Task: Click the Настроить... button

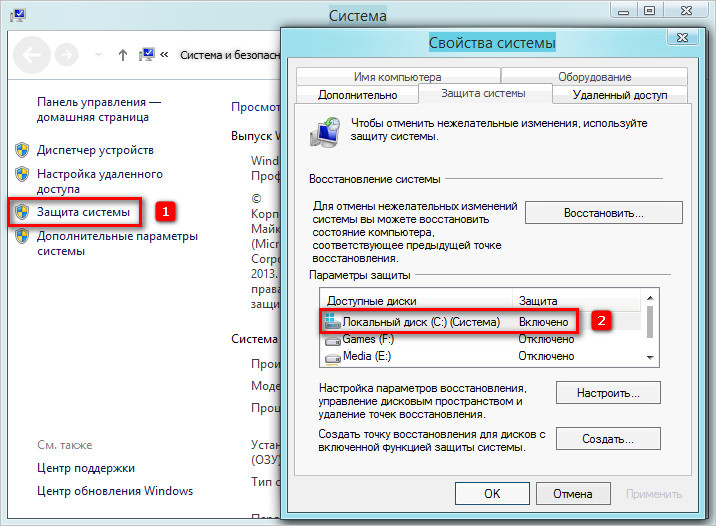Action: (608, 393)
